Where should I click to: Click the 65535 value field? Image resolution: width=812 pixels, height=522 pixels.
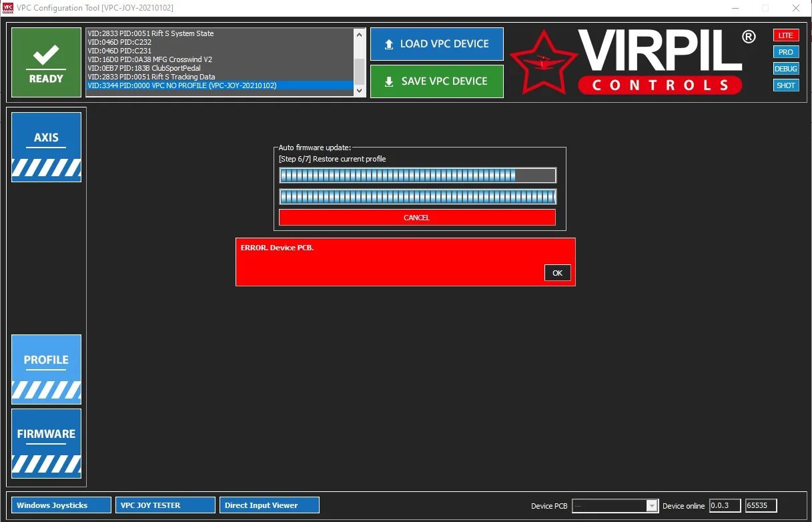click(761, 506)
